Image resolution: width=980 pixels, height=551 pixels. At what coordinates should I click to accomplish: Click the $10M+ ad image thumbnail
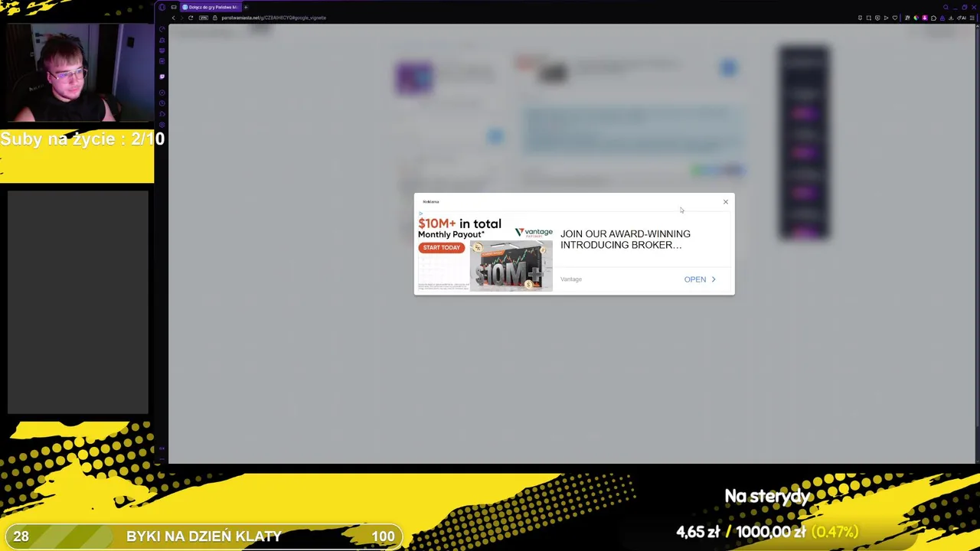coord(511,266)
